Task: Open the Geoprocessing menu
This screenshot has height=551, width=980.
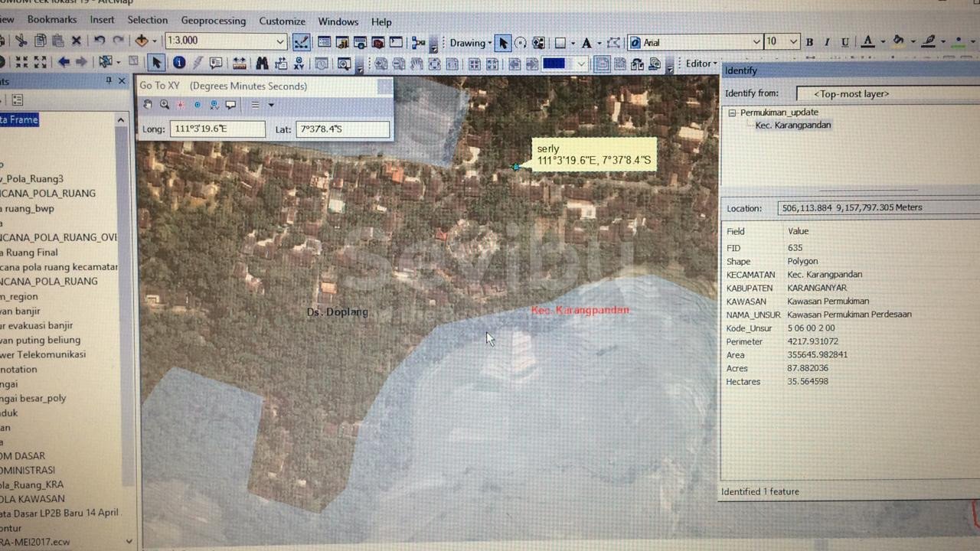Action: coord(213,21)
